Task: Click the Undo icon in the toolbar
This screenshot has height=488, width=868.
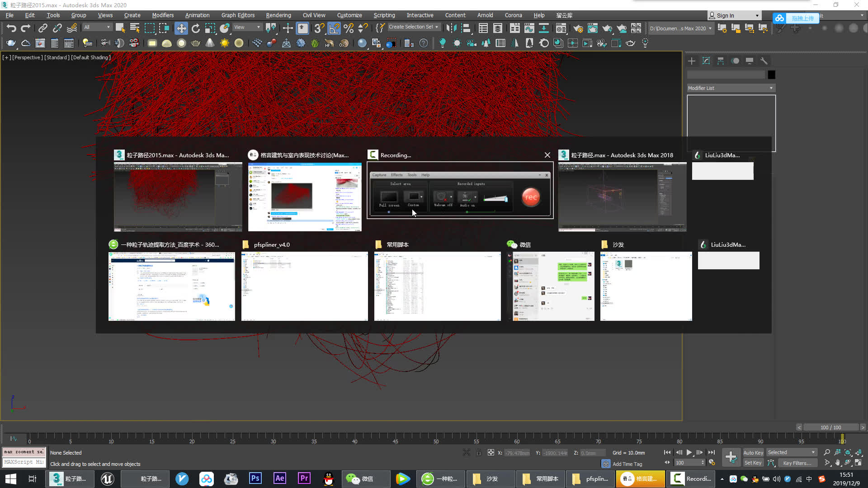Action: pyautogui.click(x=11, y=28)
